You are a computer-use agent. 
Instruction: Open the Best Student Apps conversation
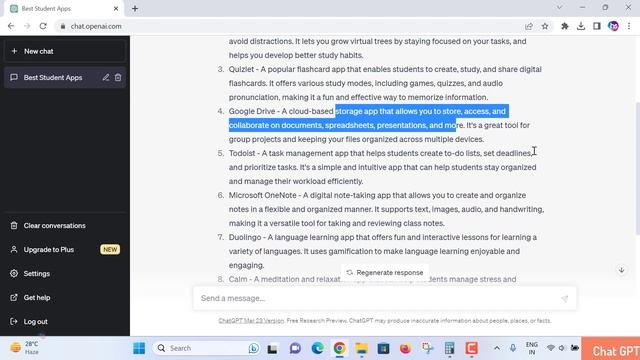click(53, 78)
